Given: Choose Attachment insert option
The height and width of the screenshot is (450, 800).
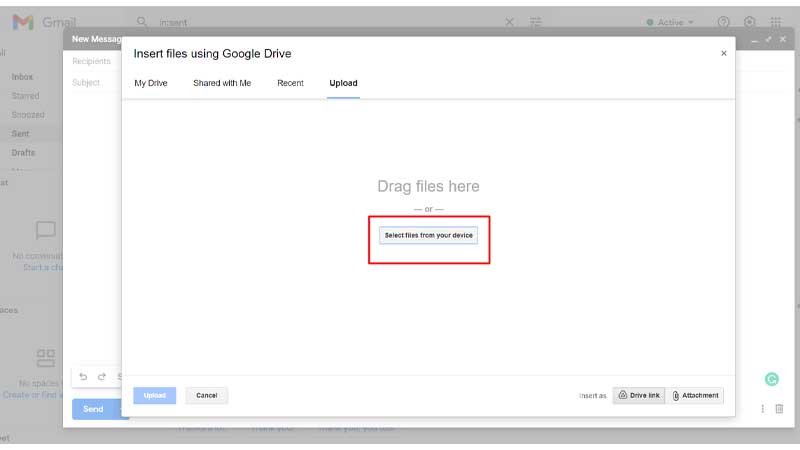Looking at the screenshot, I should (695, 395).
